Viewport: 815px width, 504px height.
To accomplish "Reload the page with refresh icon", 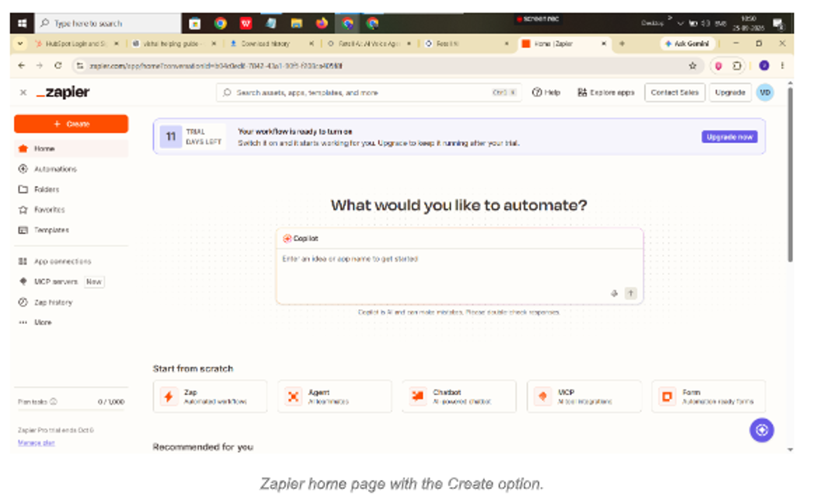I will point(58,66).
